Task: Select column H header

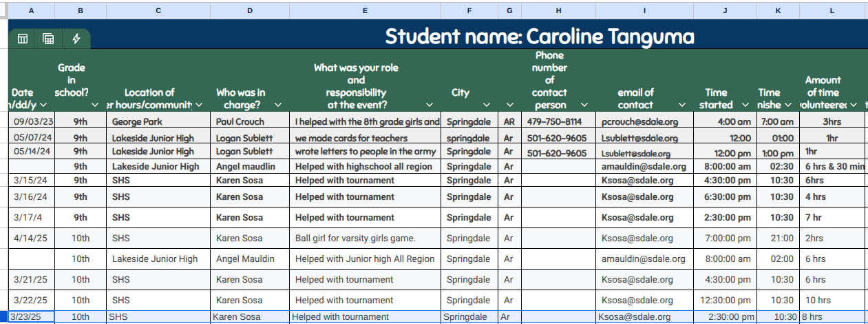Action: tap(558, 10)
